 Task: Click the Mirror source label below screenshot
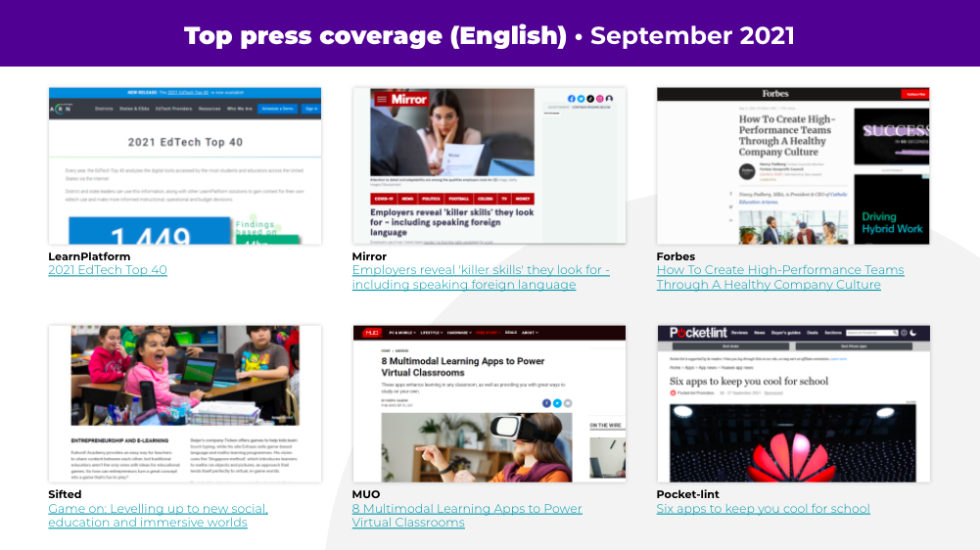click(x=369, y=256)
